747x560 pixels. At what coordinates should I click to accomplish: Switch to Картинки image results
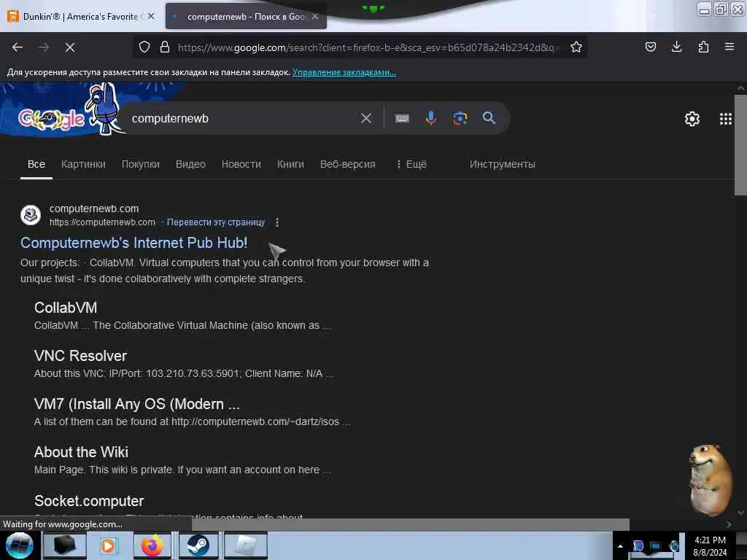(83, 164)
